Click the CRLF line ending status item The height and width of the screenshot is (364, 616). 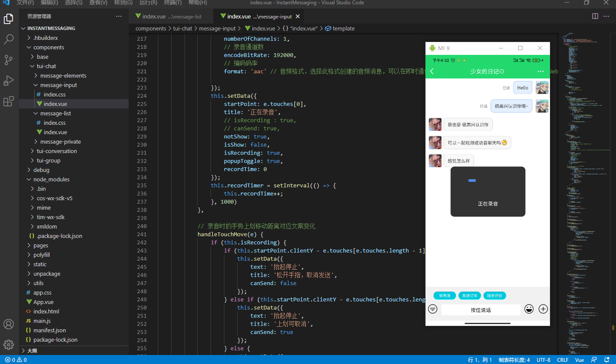tap(563, 360)
